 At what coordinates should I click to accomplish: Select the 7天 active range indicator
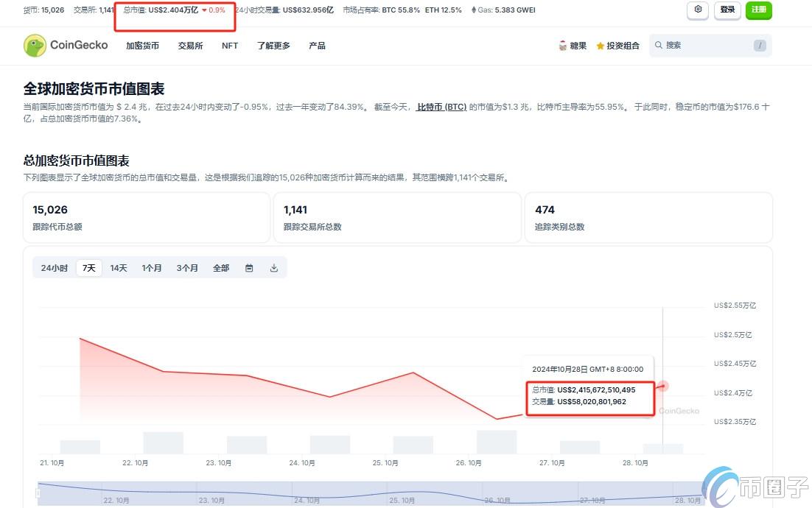pyautogui.click(x=88, y=268)
